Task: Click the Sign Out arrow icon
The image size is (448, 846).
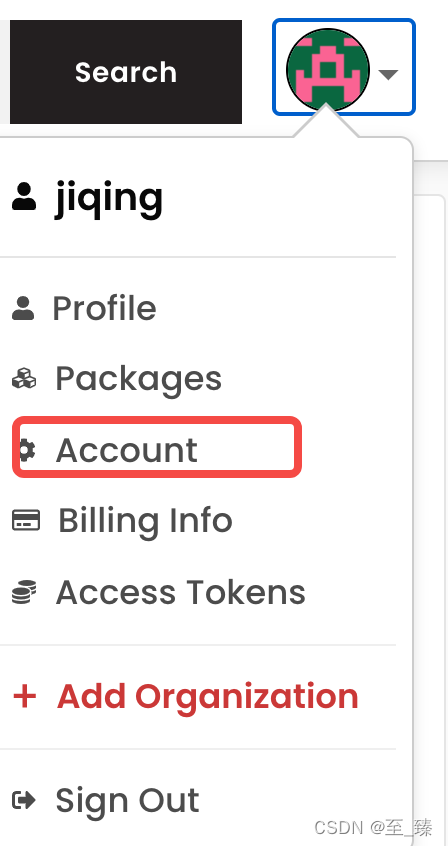Action: [24, 800]
